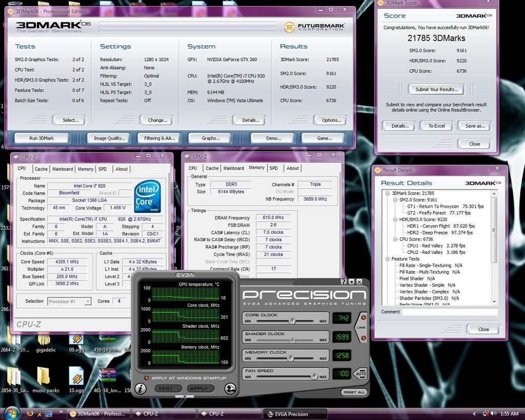Select GT1 - Return To Proxycon row
The height and width of the screenshot is (420, 525).
pos(446,206)
